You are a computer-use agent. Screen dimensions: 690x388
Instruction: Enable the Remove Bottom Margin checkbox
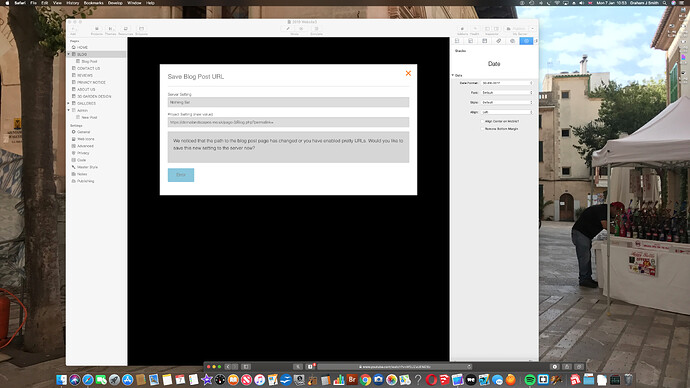click(x=483, y=129)
